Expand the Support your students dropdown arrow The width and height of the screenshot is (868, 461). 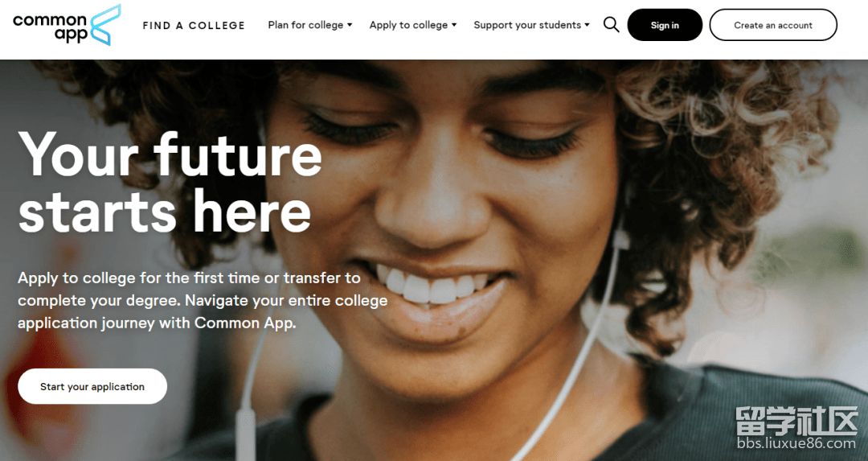tap(587, 25)
